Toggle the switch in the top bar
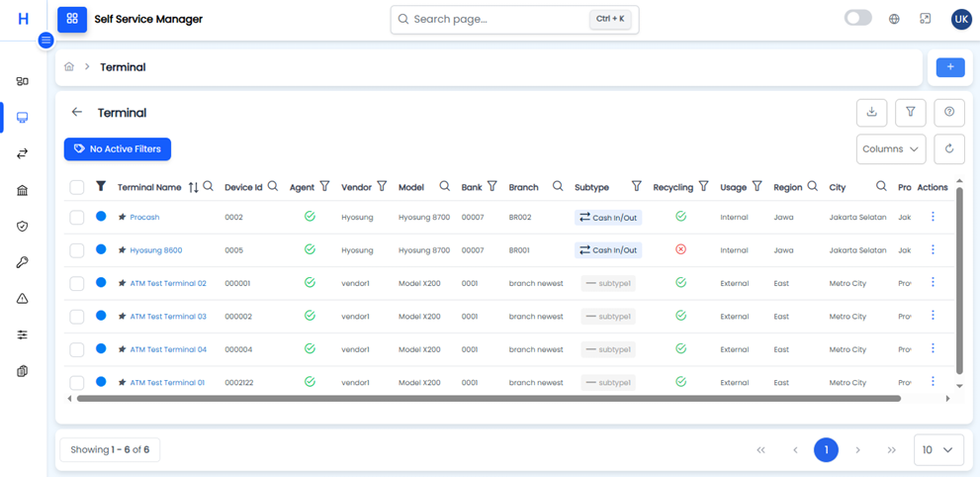The height and width of the screenshot is (477, 980). coord(857,18)
